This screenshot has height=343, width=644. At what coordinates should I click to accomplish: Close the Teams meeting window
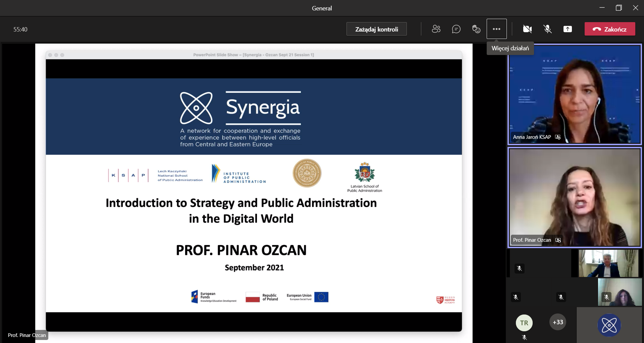point(636,8)
